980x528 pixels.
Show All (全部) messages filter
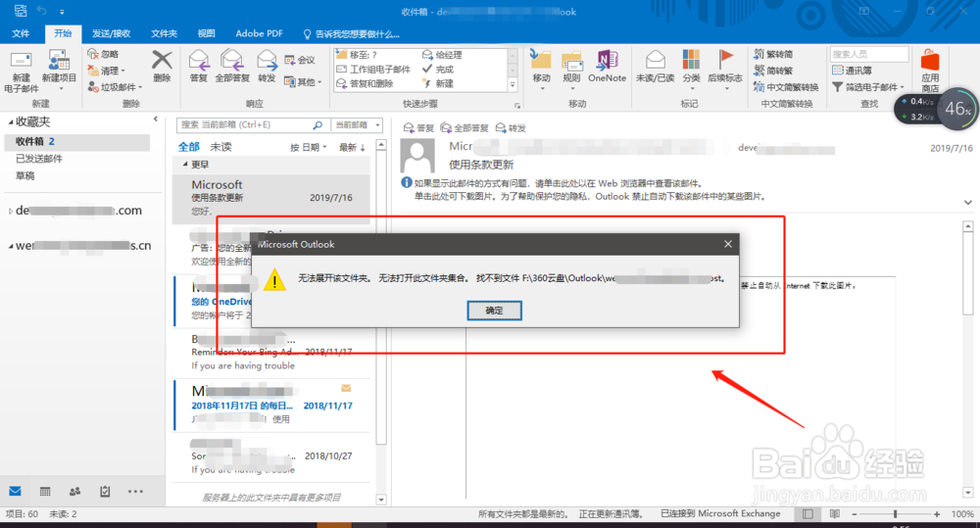click(189, 147)
